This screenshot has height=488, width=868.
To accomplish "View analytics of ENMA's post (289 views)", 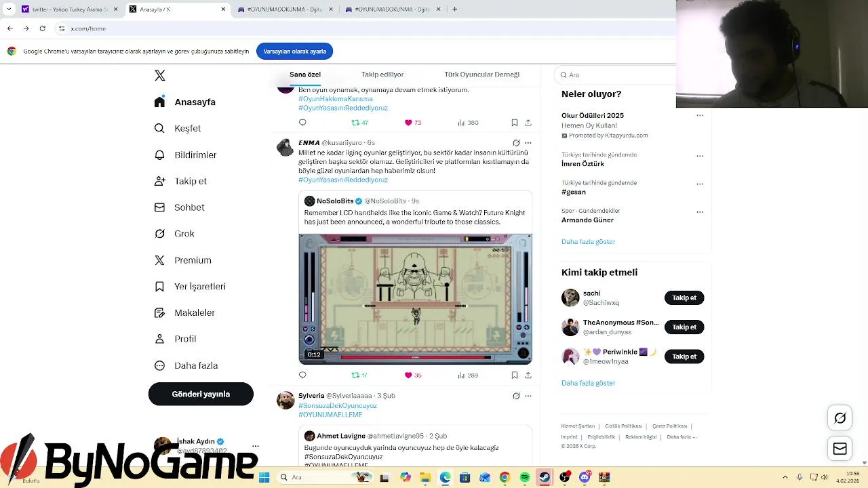I will pyautogui.click(x=468, y=375).
